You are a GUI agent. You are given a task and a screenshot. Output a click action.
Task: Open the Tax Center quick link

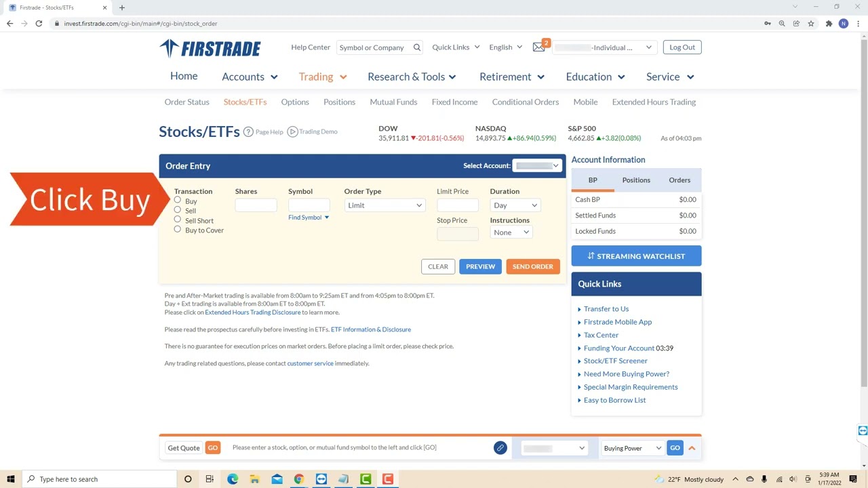tap(601, 335)
